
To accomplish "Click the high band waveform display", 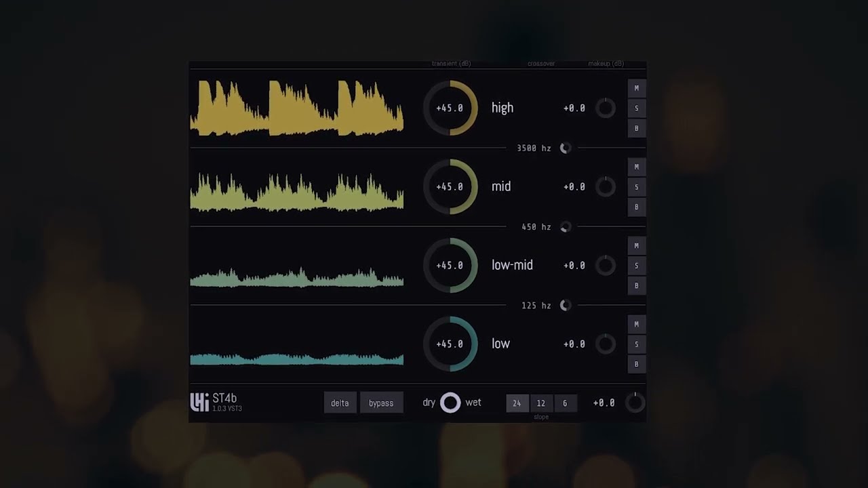I will (297, 108).
